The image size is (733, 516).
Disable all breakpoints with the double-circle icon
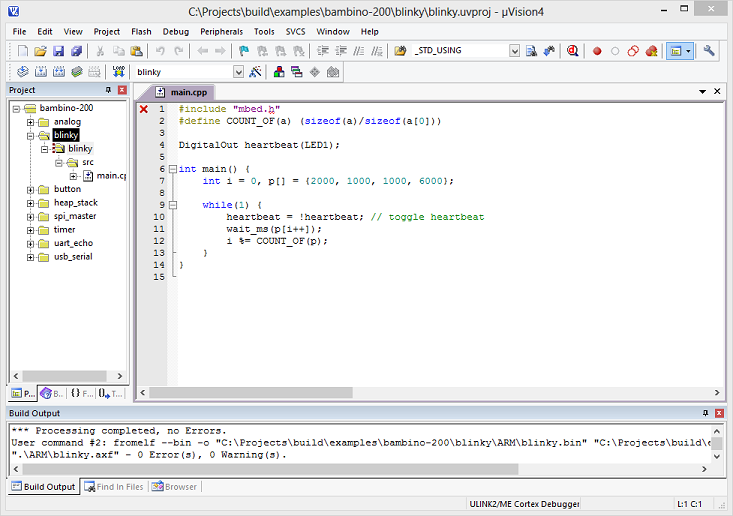(x=633, y=51)
